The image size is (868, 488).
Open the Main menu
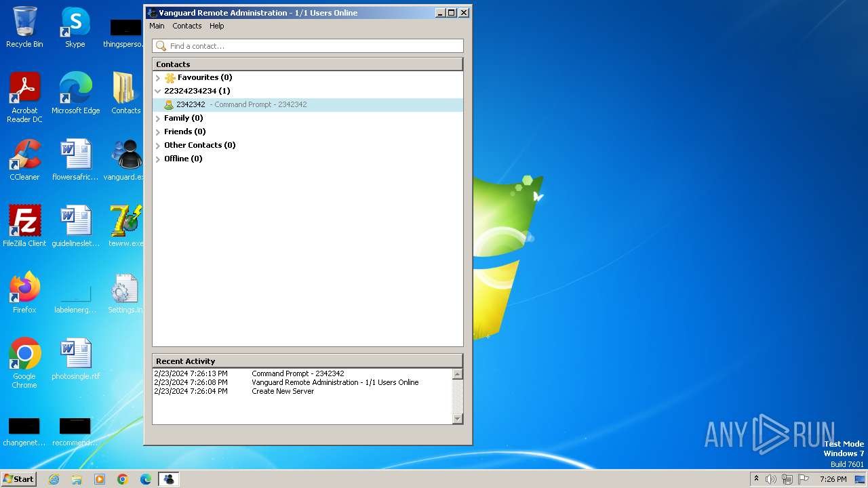click(x=157, y=26)
